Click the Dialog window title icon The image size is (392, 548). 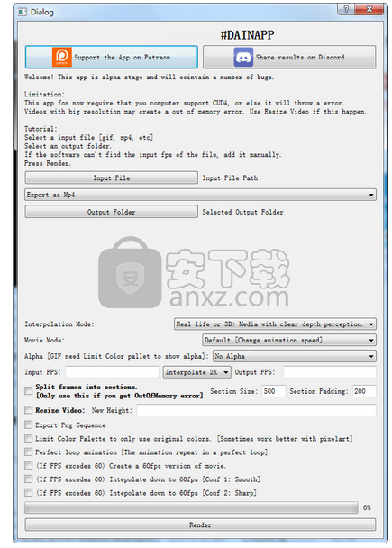pos(23,13)
